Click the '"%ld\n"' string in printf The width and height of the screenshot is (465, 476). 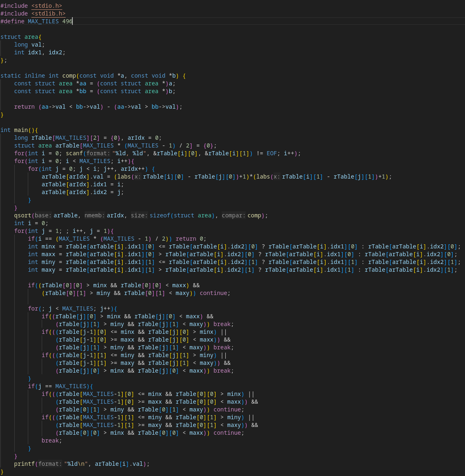(76, 464)
